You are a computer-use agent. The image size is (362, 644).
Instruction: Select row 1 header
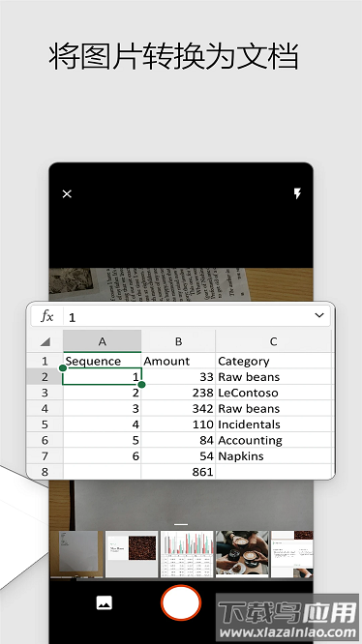45,361
